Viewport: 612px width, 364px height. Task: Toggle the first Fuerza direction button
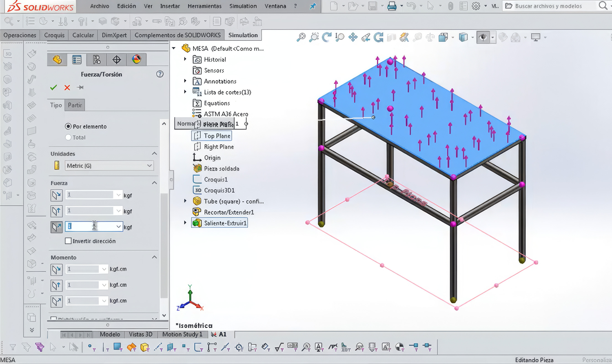[56, 195]
